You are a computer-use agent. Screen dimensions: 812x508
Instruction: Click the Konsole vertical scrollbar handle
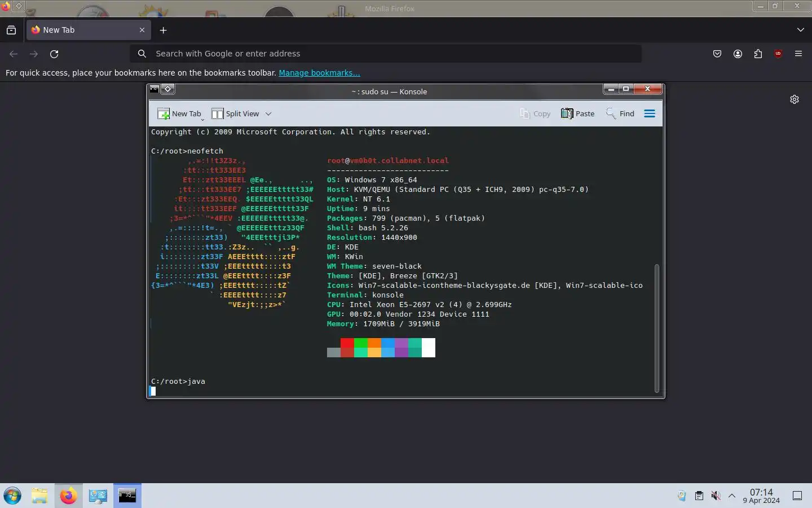(656, 328)
